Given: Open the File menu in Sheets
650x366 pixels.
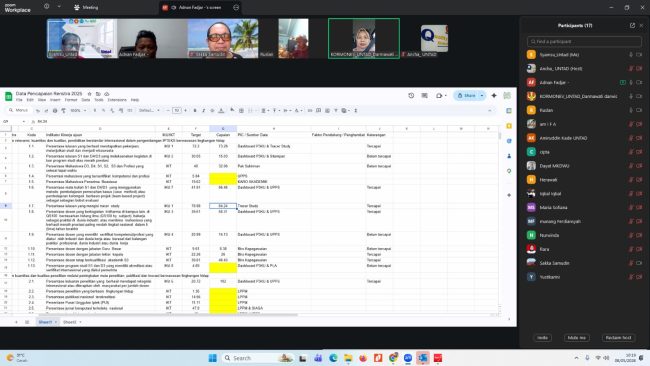Looking at the screenshot, I should click(19, 100).
